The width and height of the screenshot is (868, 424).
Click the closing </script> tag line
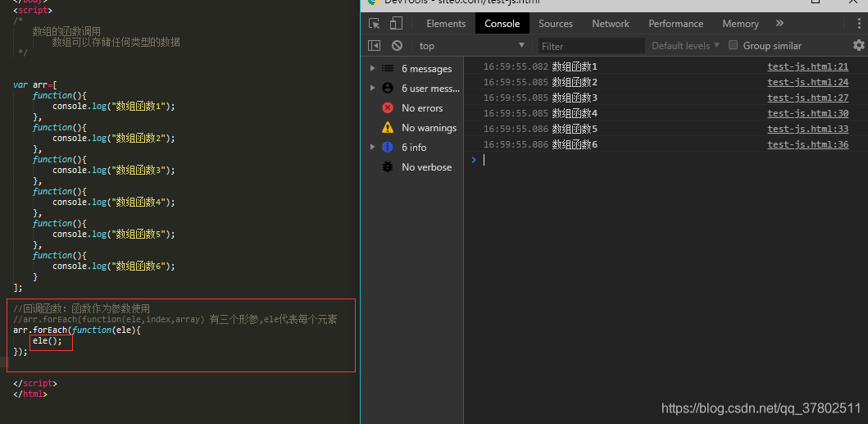[35, 384]
